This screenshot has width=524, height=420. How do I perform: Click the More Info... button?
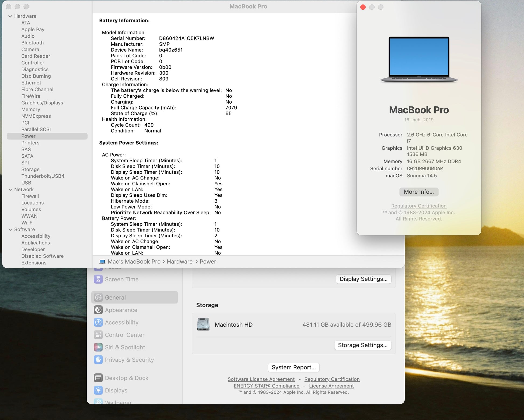[419, 192]
